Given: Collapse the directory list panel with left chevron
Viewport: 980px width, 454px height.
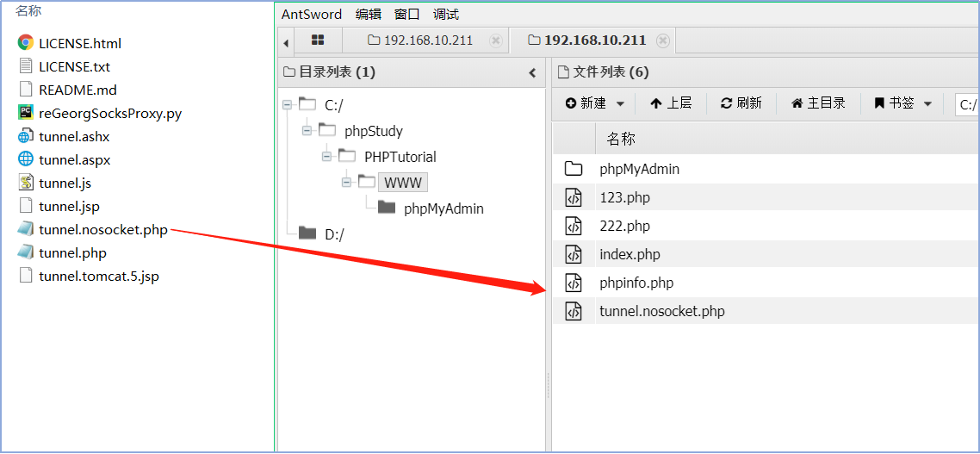Looking at the screenshot, I should tap(532, 72).
